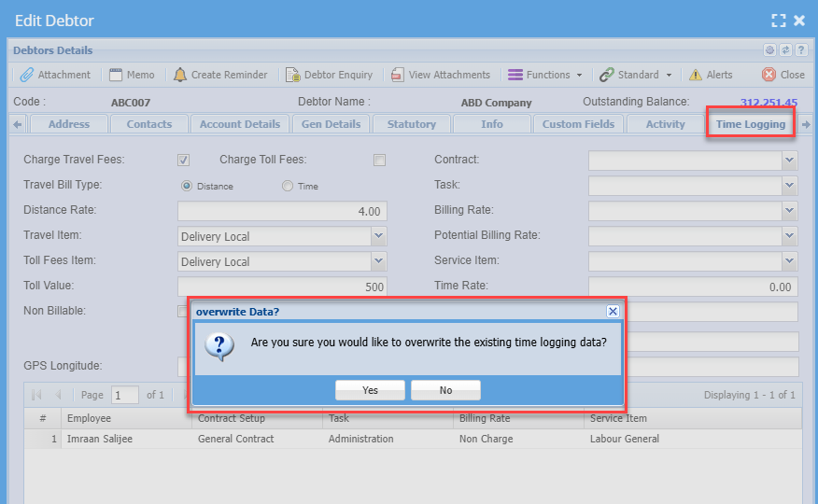
Task: Expand the Contract dropdown
Action: (x=789, y=160)
